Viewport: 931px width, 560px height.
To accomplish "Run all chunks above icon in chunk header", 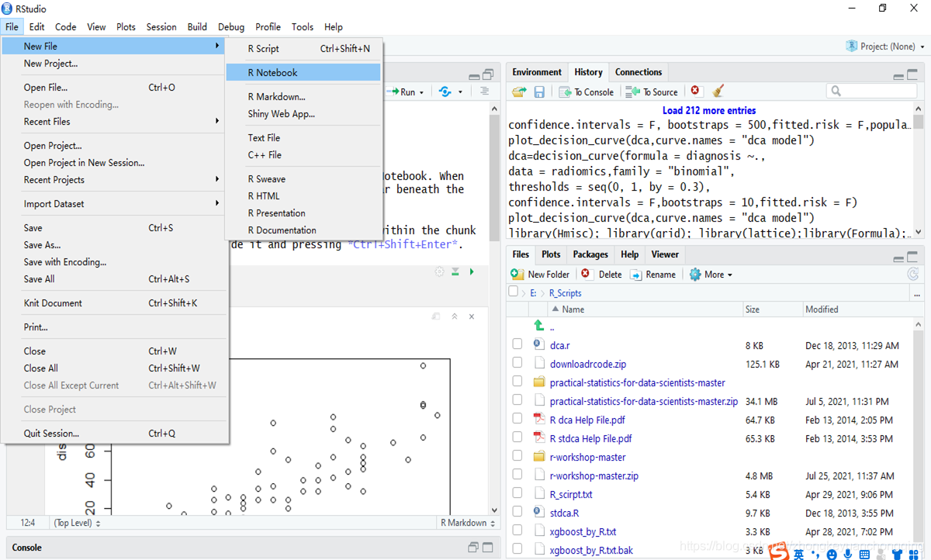I will [x=455, y=271].
